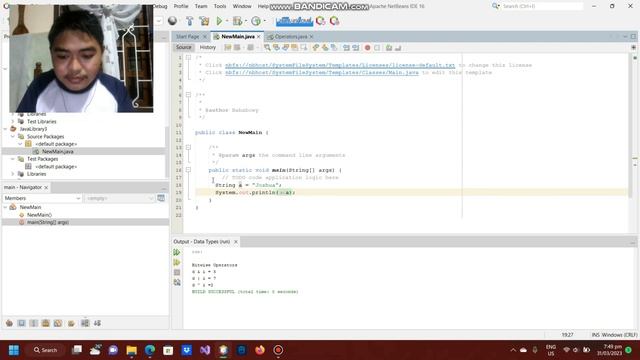640x360 pixels.
Task: Click the Re-run with different parameters icon in Output
Action: click(x=177, y=262)
